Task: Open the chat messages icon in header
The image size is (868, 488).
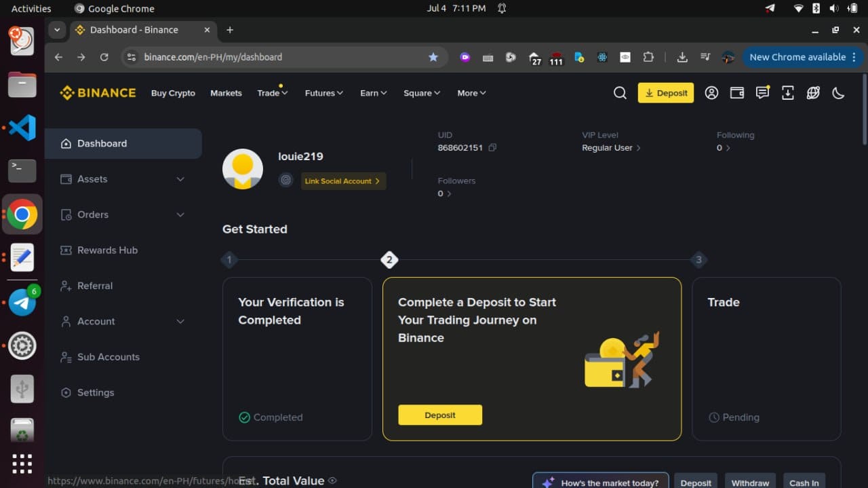Action: point(762,93)
